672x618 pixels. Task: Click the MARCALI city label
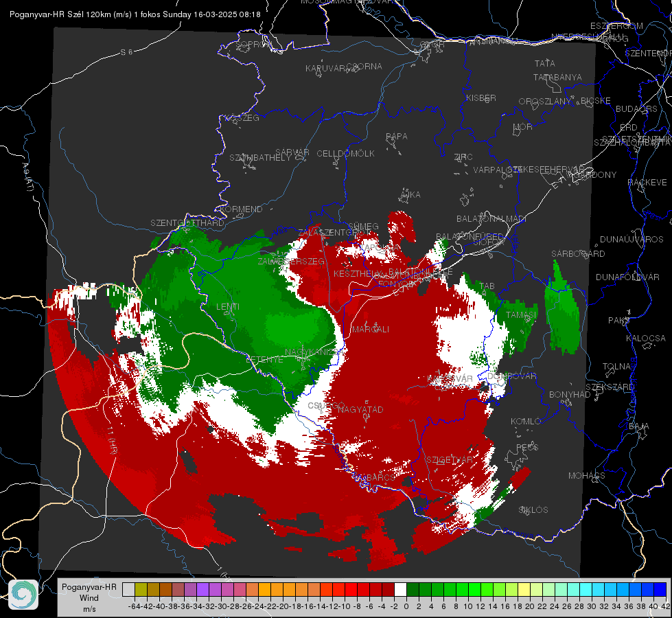click(x=371, y=329)
